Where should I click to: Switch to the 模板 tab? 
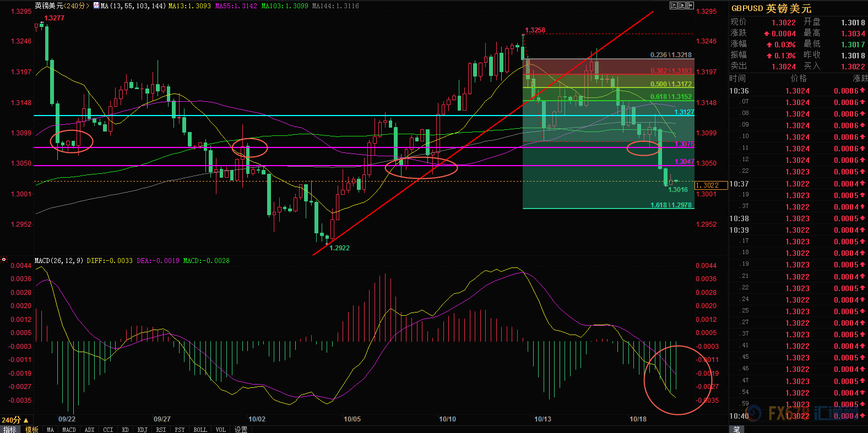click(x=32, y=430)
